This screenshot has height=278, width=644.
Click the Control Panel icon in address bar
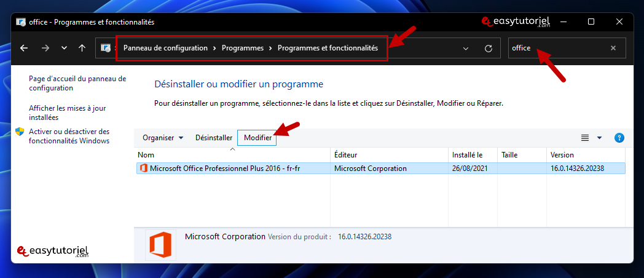(x=106, y=48)
